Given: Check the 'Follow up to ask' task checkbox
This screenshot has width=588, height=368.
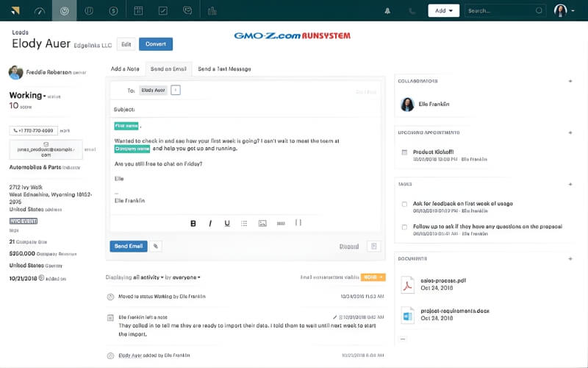Looking at the screenshot, I should [x=404, y=227].
